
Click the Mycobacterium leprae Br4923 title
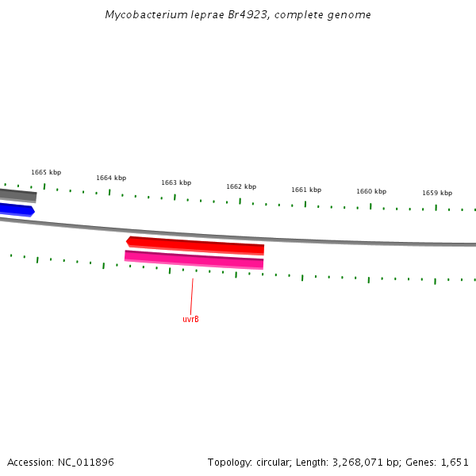tap(238, 15)
